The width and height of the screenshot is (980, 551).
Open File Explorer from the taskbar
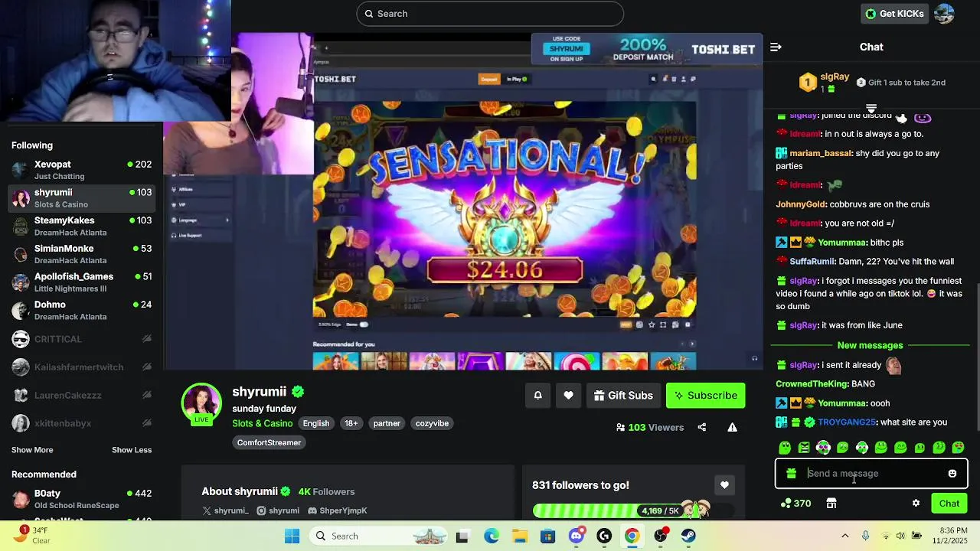(x=520, y=536)
